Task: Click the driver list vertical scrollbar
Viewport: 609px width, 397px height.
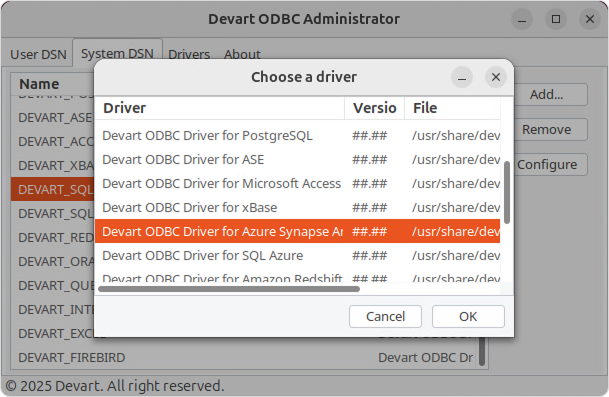Action: click(506, 193)
